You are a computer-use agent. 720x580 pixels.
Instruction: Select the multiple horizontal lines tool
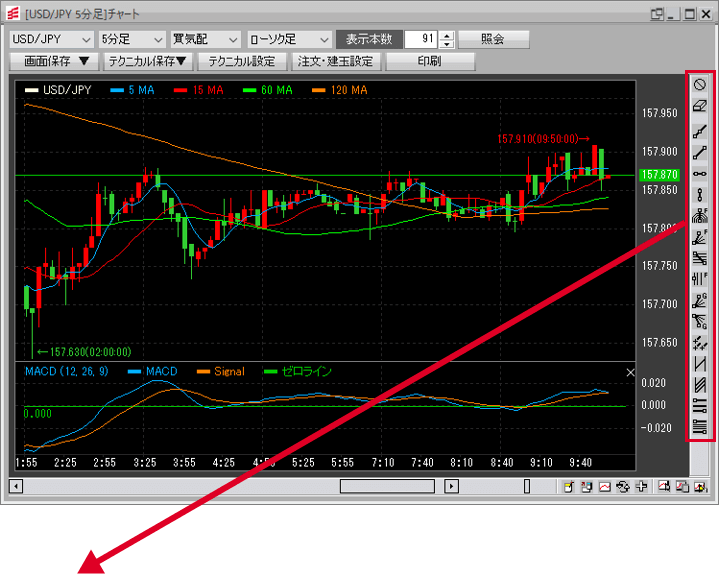tap(700, 427)
